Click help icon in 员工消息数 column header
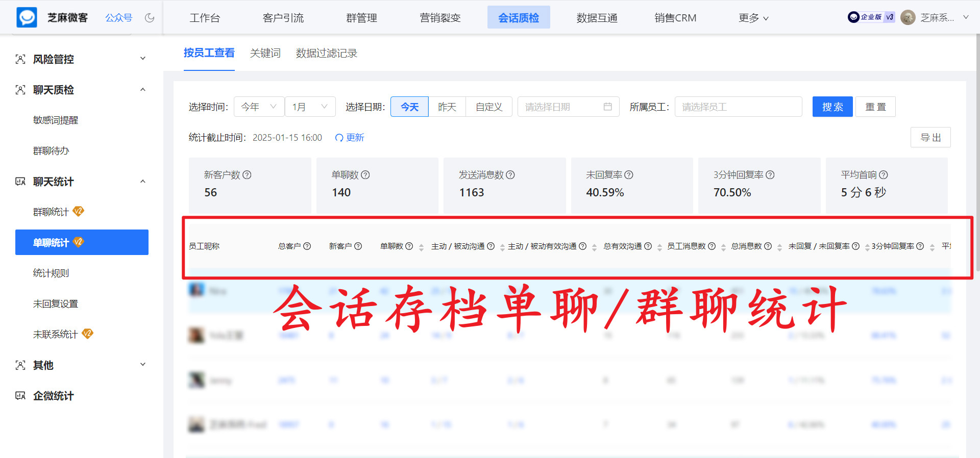Image resolution: width=980 pixels, height=458 pixels. pyautogui.click(x=712, y=246)
